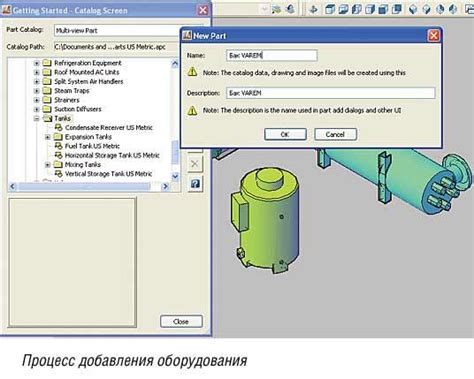Click Cancel in New Part dialog
This screenshot has height=379, width=474.
point(335,134)
